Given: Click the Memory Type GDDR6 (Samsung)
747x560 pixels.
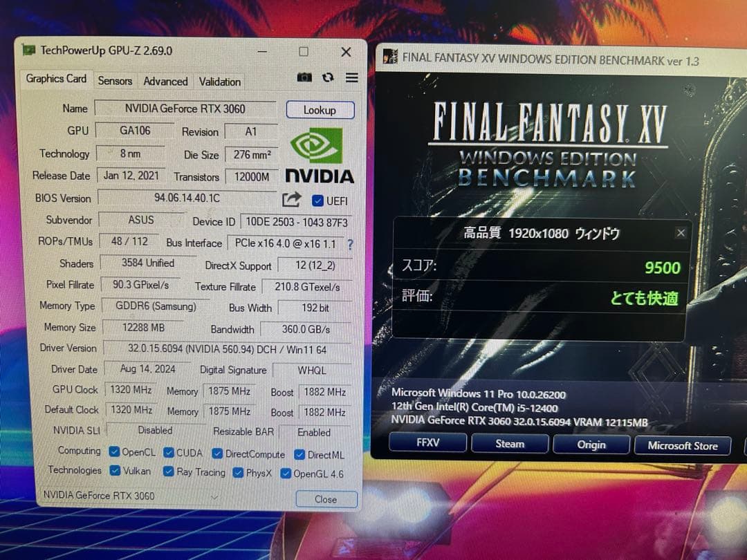Looking at the screenshot, I should coord(156,306).
